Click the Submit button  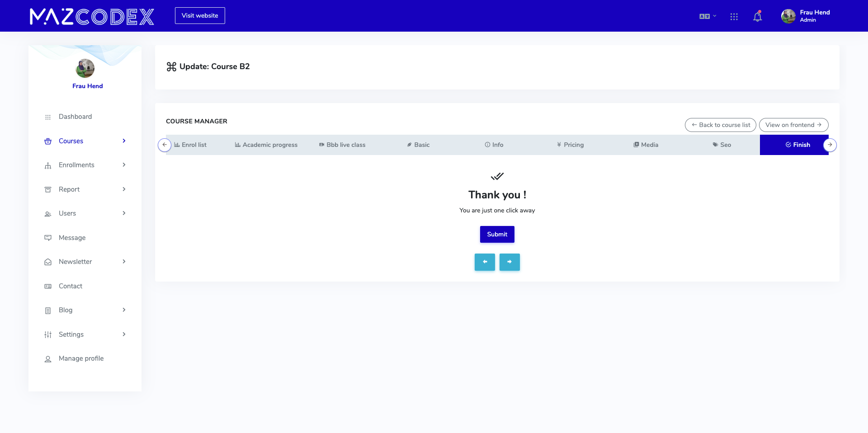click(497, 234)
